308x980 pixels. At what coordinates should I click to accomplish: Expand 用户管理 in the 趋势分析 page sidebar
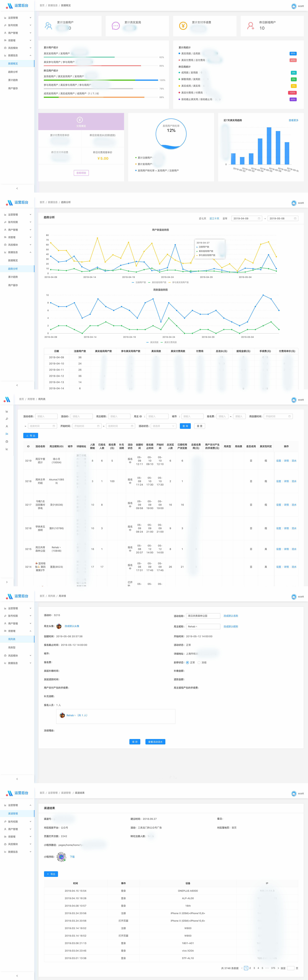click(x=17, y=230)
